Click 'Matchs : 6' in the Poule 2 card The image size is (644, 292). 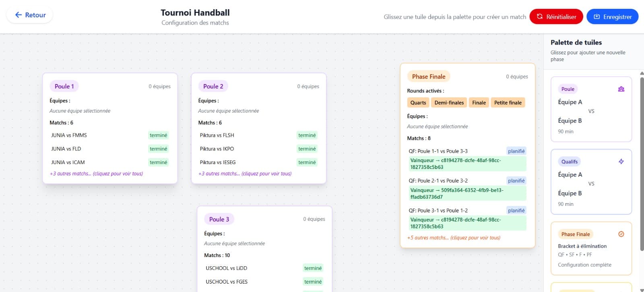210,123
